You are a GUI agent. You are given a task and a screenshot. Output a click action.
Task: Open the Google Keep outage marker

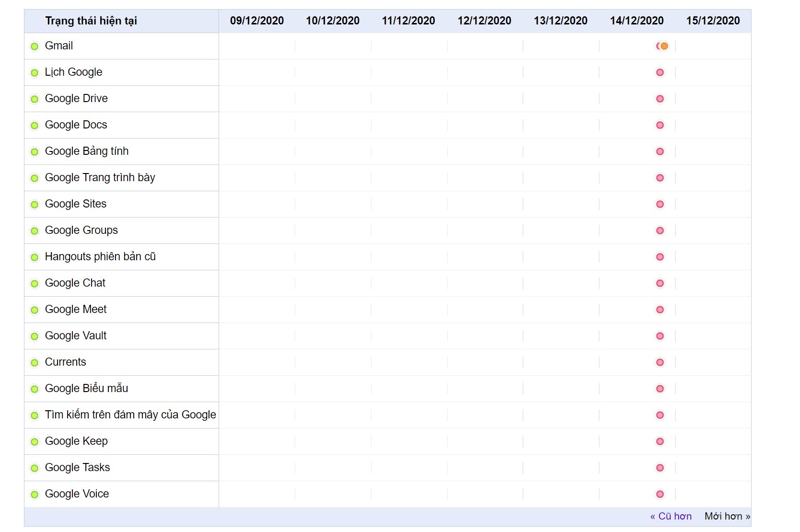(660, 441)
